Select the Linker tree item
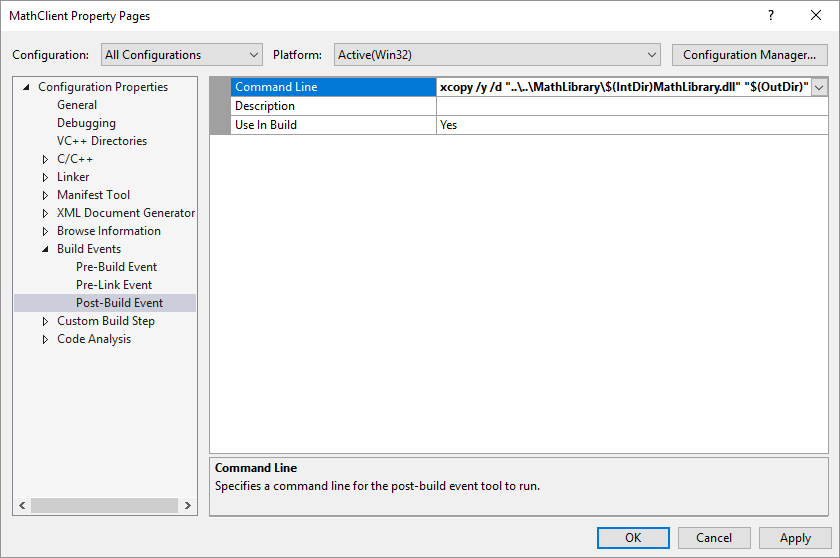Image resolution: width=840 pixels, height=558 pixels. tap(73, 177)
